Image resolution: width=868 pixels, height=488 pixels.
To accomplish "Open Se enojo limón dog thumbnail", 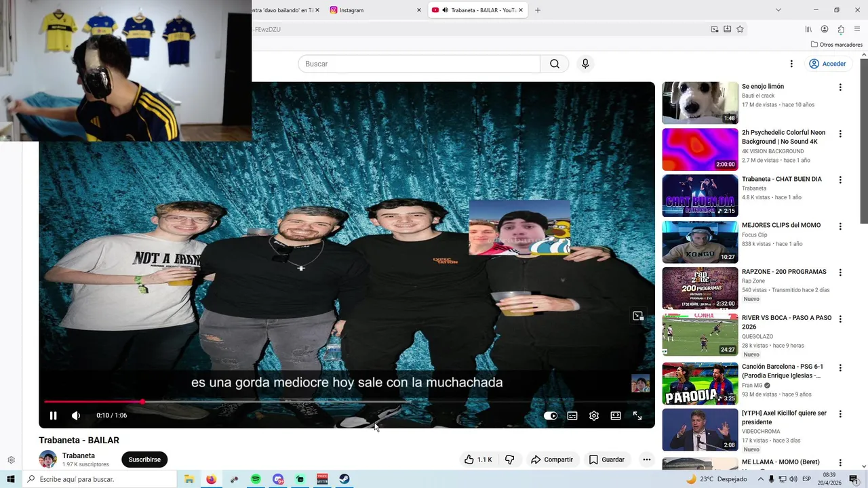I will [700, 103].
